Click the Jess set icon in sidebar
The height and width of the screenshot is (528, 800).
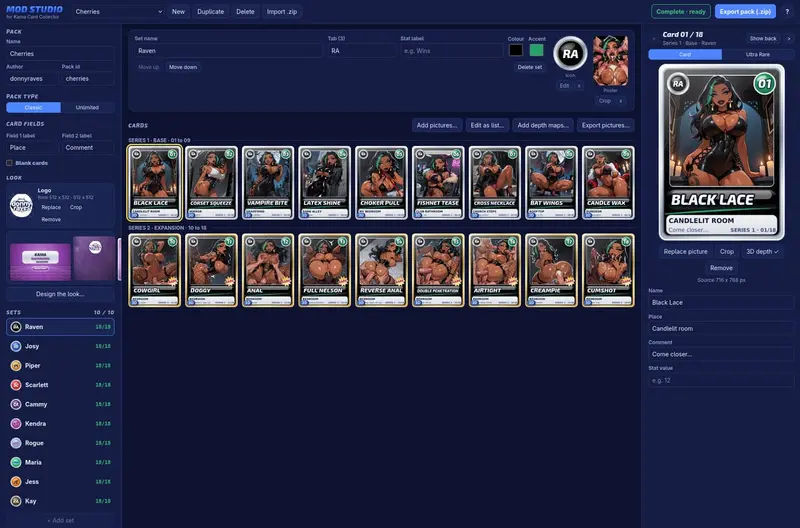pyautogui.click(x=16, y=482)
